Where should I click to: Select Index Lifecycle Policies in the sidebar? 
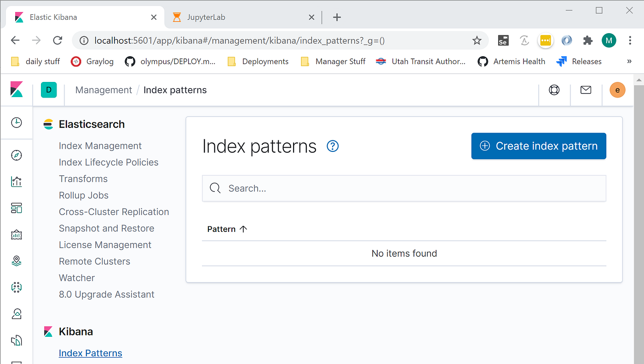point(109,162)
